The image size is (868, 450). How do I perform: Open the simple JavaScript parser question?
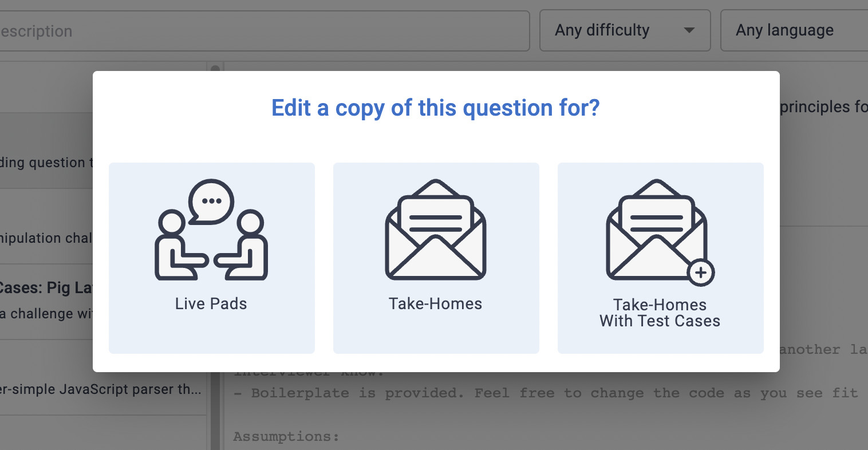(100, 389)
